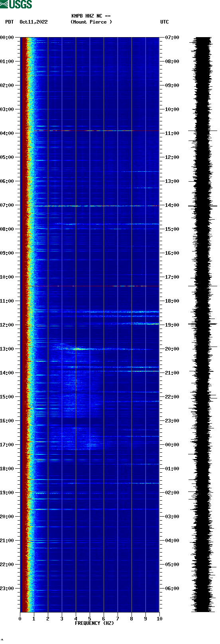Click the seismogram waveform trace panel
Screen dimensions: 220x644
point(202,325)
